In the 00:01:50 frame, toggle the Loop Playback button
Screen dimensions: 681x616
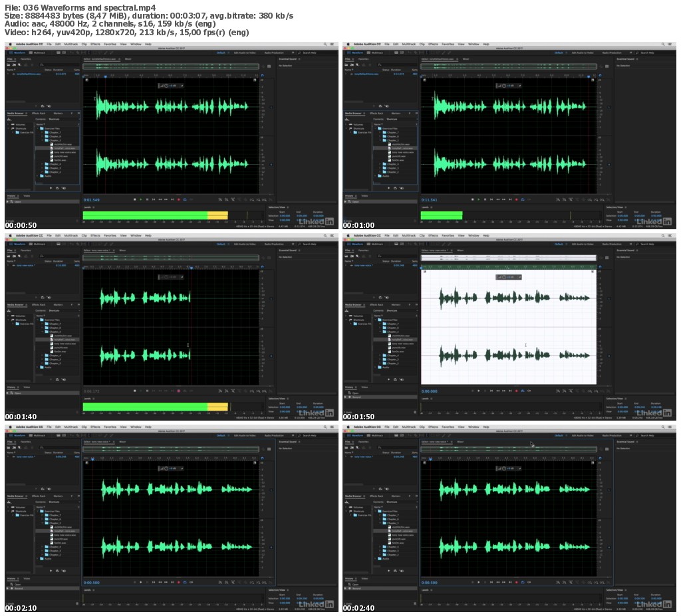point(523,391)
